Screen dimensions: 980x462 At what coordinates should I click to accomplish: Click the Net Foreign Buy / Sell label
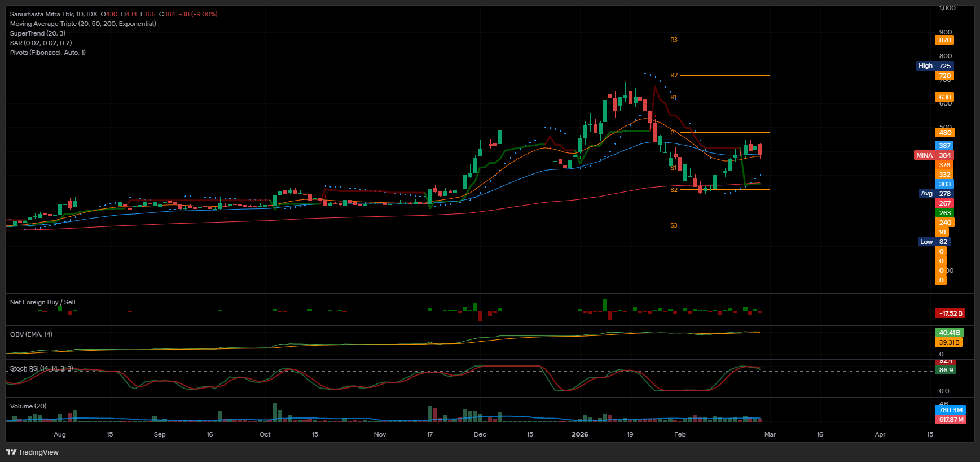pos(43,302)
